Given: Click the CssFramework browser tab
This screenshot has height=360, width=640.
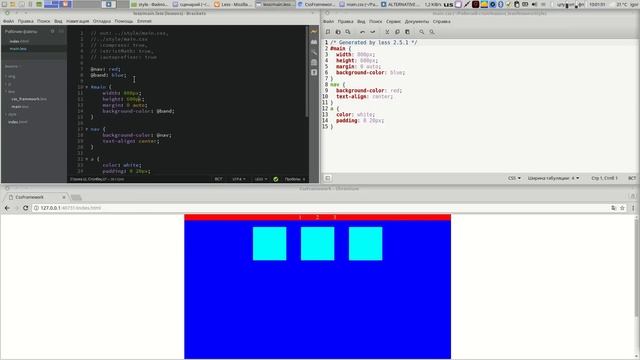Looking at the screenshot, I should [37, 197].
